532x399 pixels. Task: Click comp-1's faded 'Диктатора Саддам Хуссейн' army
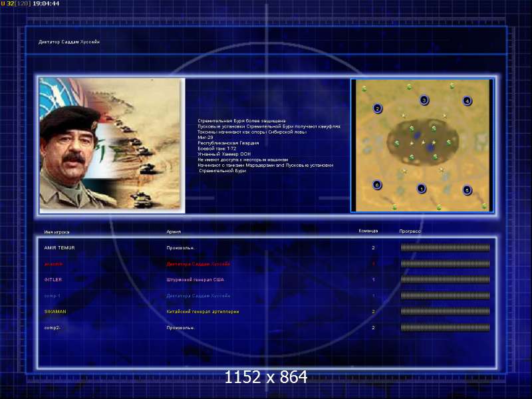click(x=198, y=295)
